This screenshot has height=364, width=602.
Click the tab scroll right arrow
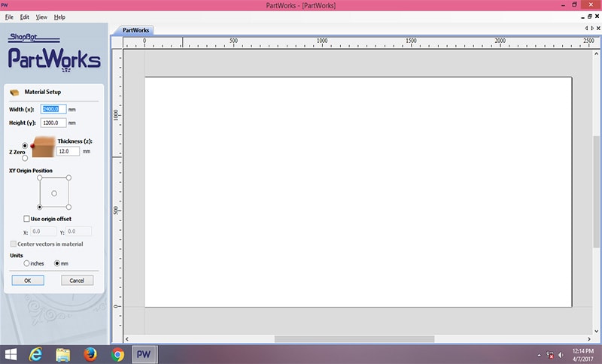(592, 28)
